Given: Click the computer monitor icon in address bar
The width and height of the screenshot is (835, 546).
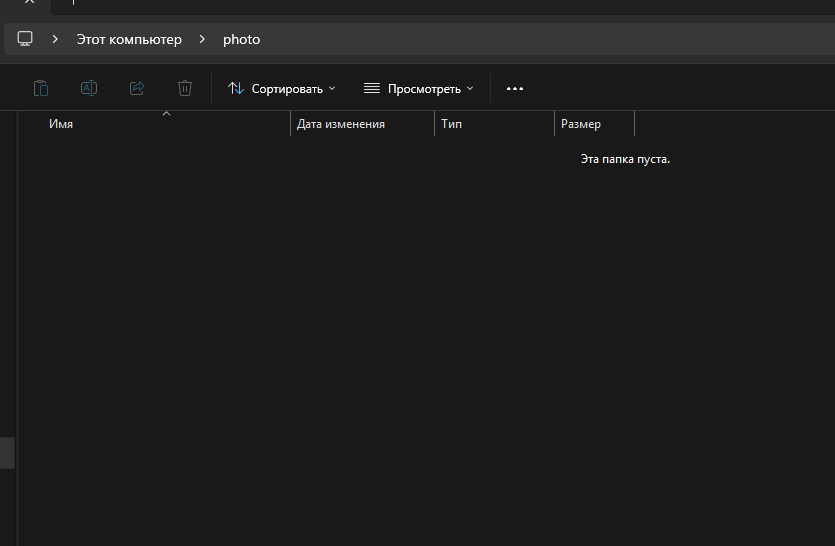Looking at the screenshot, I should [x=25, y=39].
